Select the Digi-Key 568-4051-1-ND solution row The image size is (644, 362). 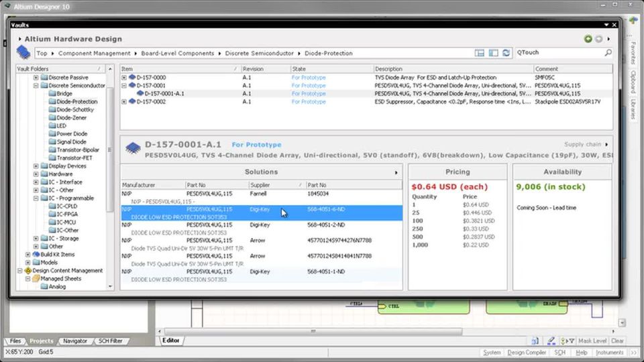[x=262, y=276]
